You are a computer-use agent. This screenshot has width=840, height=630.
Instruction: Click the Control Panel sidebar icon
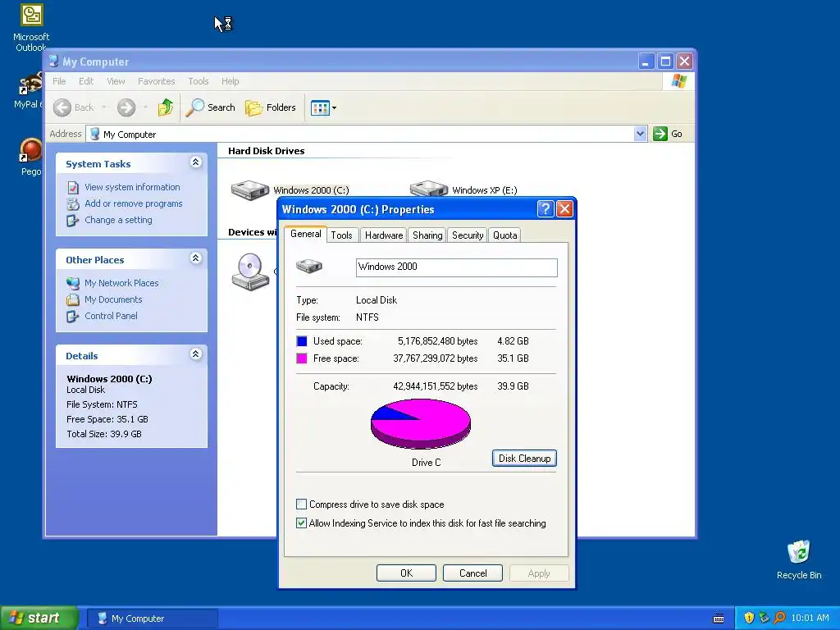pyautogui.click(x=73, y=316)
